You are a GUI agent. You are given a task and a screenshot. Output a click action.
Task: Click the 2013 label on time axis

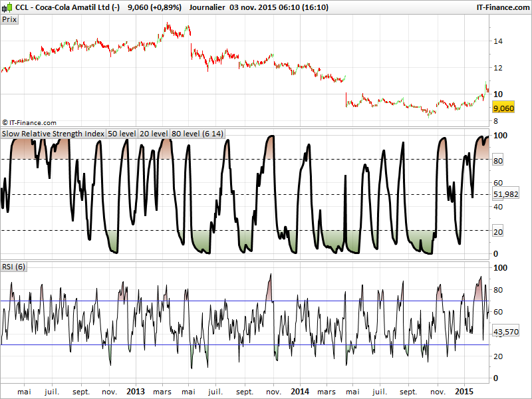point(136,392)
